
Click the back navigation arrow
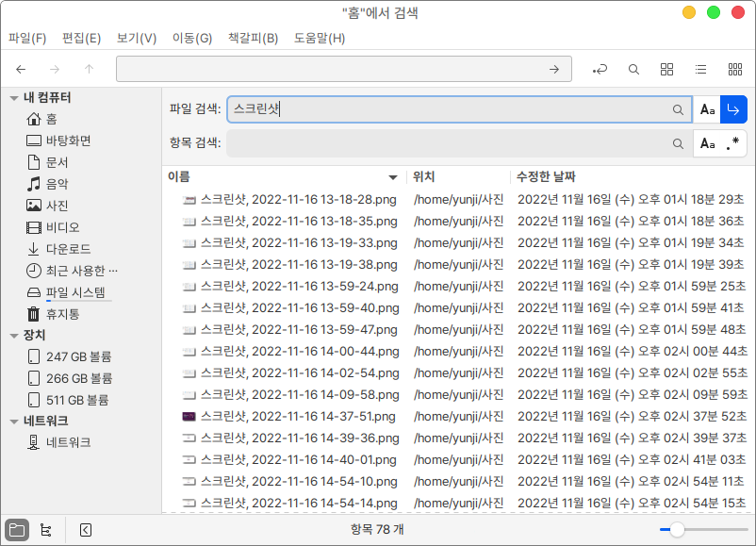click(21, 69)
